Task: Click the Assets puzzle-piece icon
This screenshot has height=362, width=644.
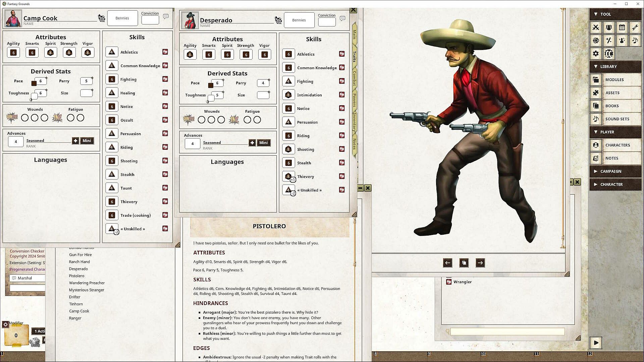Action: 596,93
